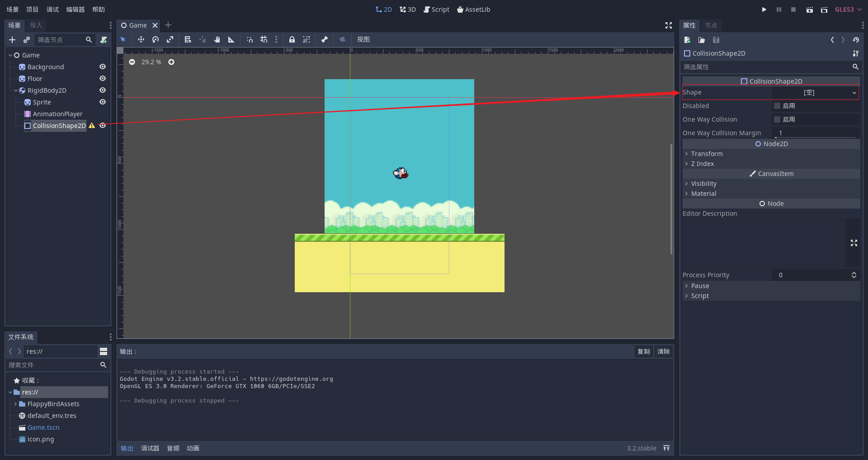Select the Scale Mode tool
The image size is (868, 460).
click(170, 39)
